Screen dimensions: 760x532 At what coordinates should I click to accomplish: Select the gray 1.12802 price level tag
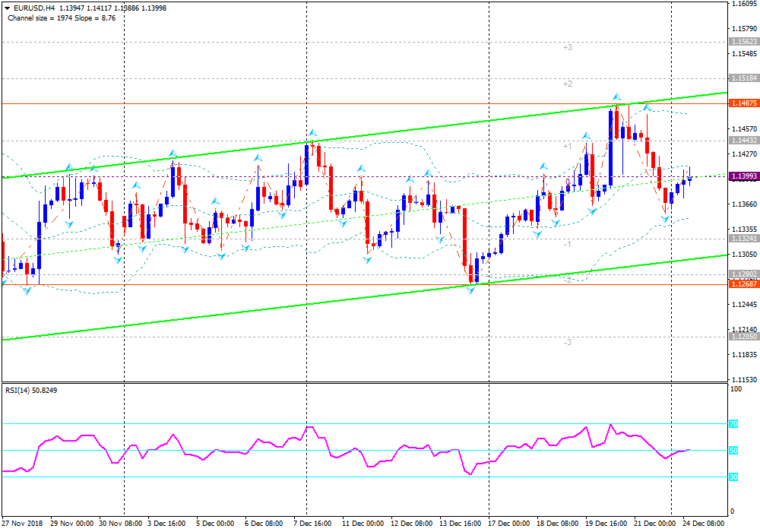pyautogui.click(x=743, y=274)
